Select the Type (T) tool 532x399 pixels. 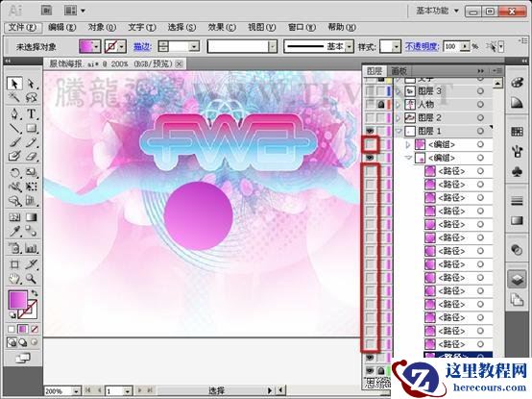coord(32,113)
